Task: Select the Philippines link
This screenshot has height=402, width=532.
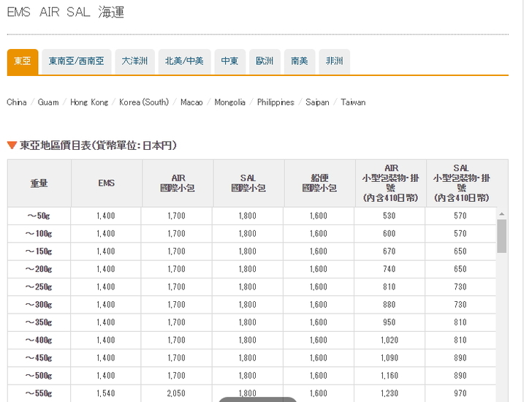Action: tap(275, 102)
